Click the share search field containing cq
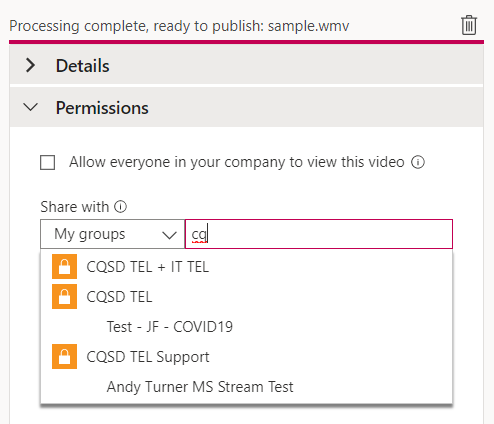The height and width of the screenshot is (424, 494). (x=319, y=234)
